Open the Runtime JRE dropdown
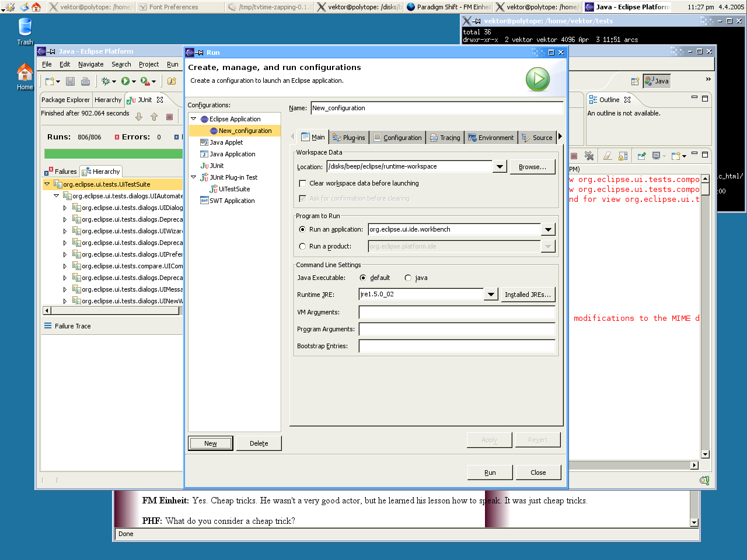Viewport: 747px width, 560px height. coord(491,295)
